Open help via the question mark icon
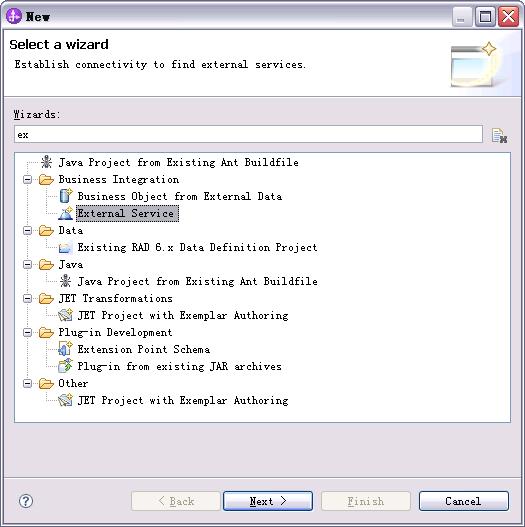Screen dimensions: 525x527 pyautogui.click(x=26, y=501)
